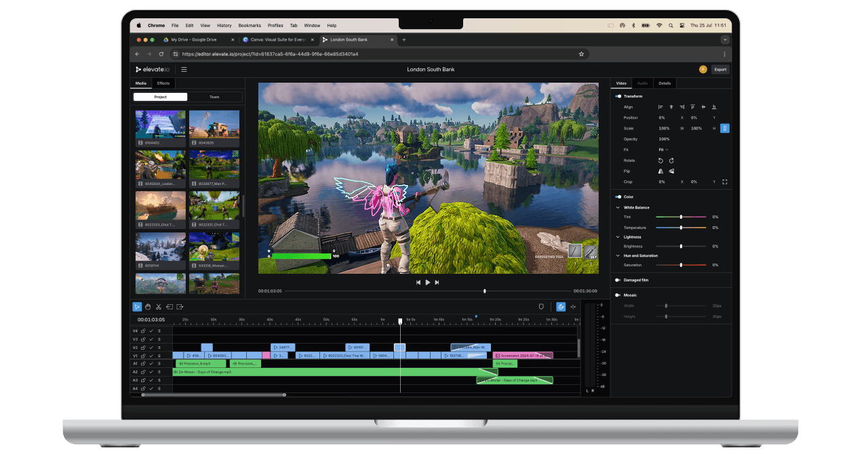Select the scissors cut tool
This screenshot has width=868, height=454.
(158, 307)
